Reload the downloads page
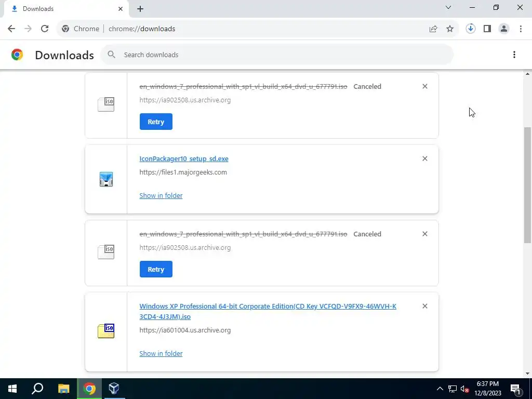532x399 pixels. pos(45,29)
